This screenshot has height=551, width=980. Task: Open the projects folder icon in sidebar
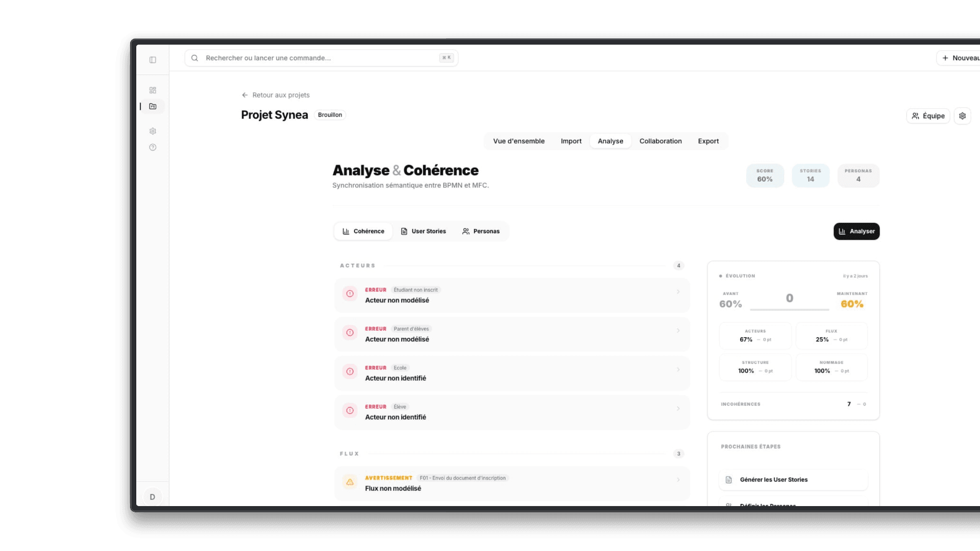coord(153,107)
